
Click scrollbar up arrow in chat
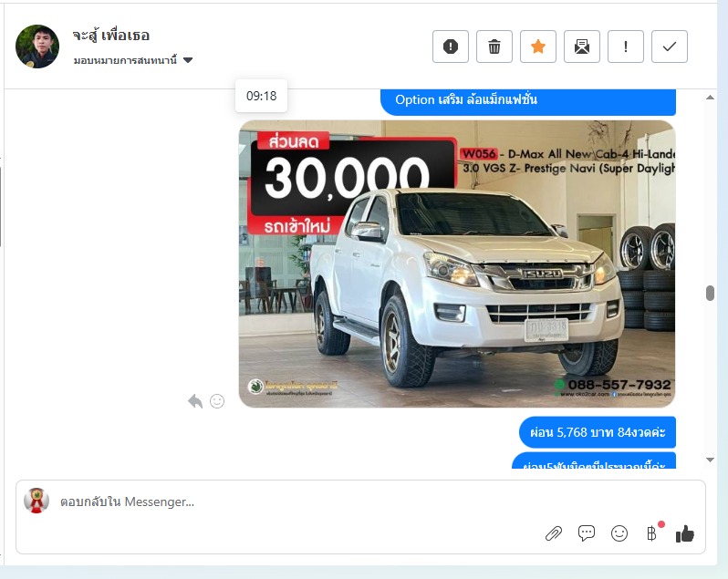coord(710,98)
